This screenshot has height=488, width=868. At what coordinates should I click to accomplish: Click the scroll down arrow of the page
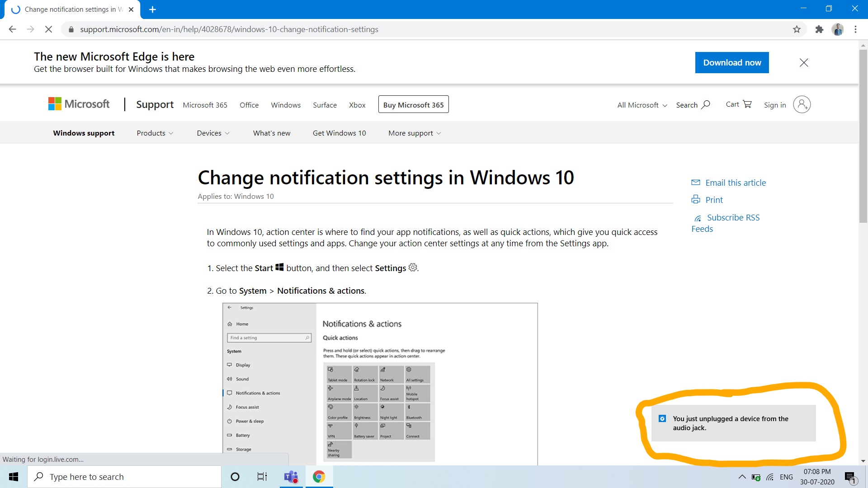tap(863, 461)
